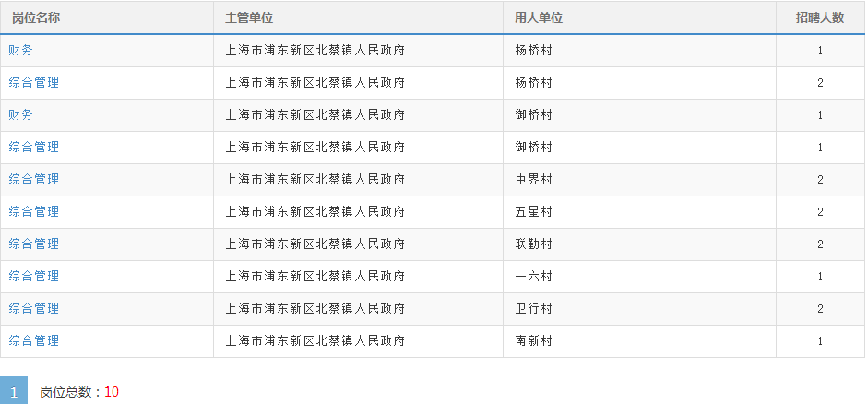The image size is (868, 404).
Task: Go to page 1 in pagination
Action: coord(14,391)
